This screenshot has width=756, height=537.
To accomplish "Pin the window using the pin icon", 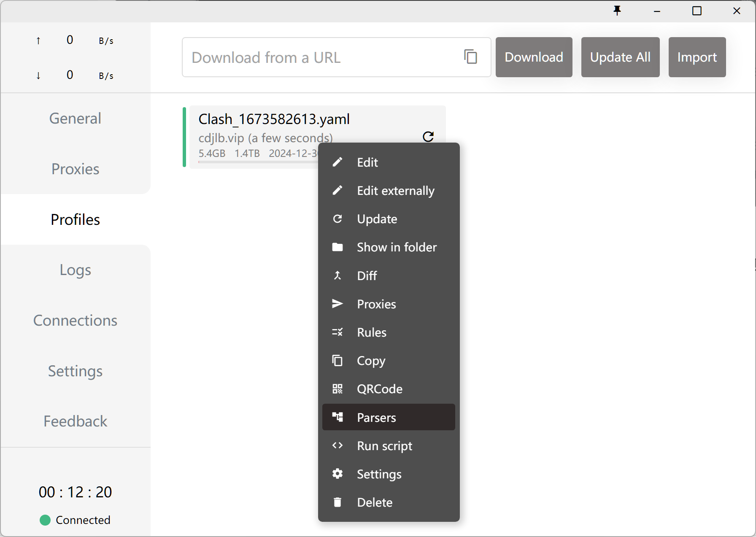I will pos(617,11).
